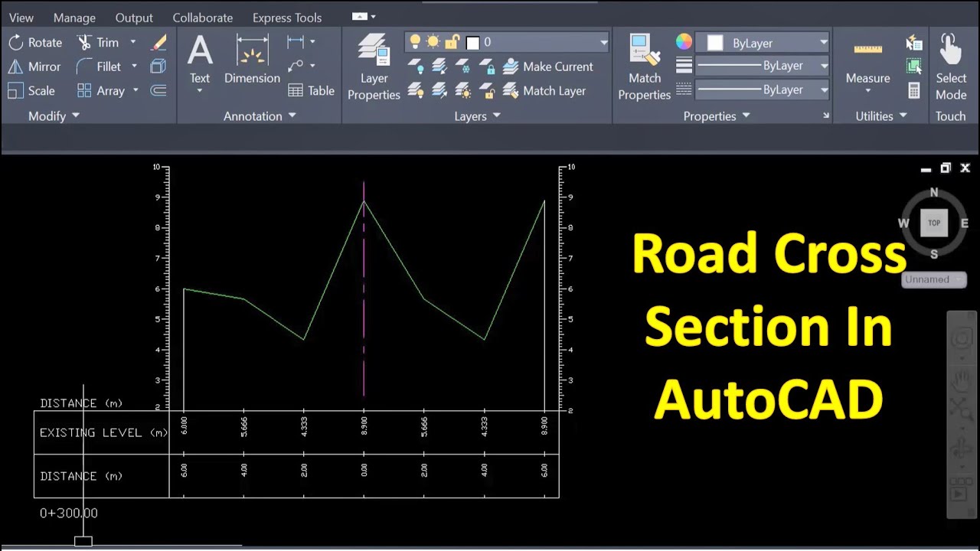
Task: Open Match Properties tool
Action: tap(645, 67)
